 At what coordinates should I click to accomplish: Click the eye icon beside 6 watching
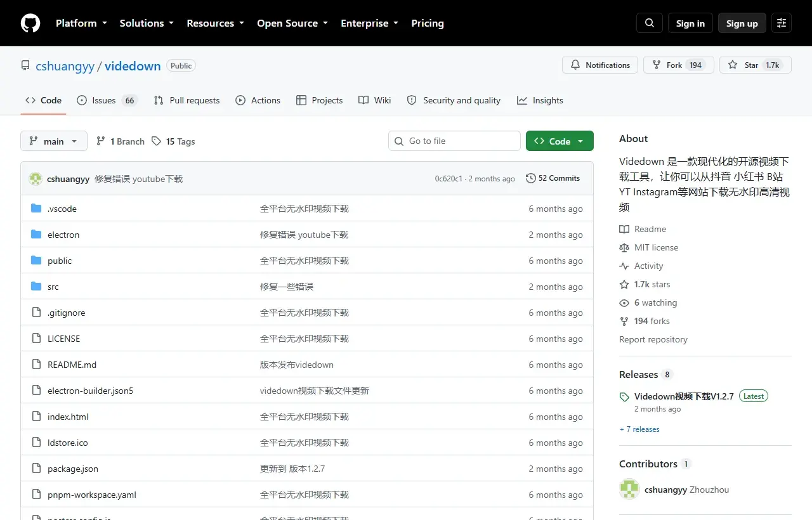coord(624,302)
